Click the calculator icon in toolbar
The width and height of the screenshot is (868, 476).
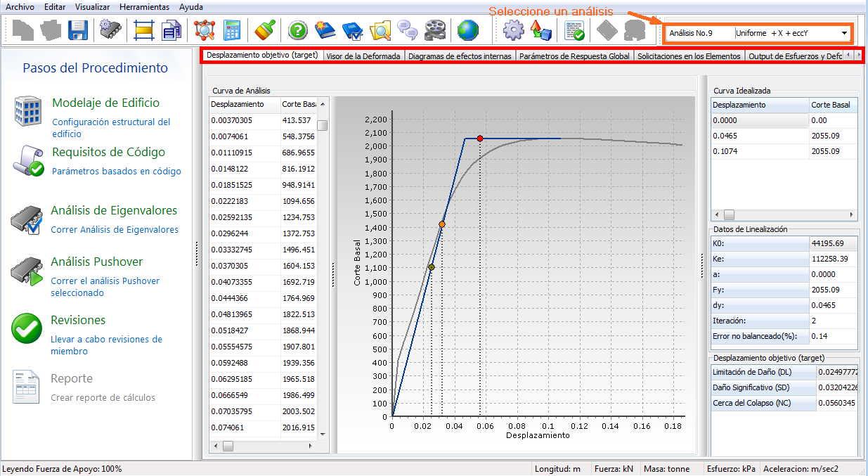(x=232, y=30)
